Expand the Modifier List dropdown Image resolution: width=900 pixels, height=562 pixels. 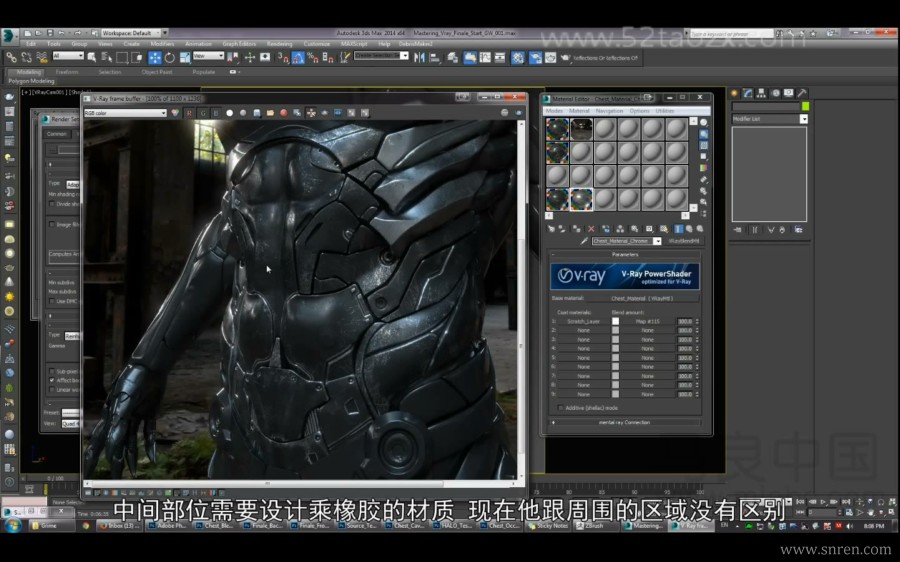pos(803,119)
